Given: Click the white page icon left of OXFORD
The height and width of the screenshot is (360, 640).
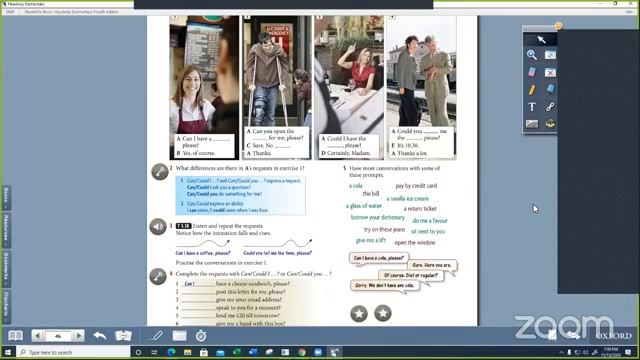Looking at the screenshot, I should [x=552, y=336].
